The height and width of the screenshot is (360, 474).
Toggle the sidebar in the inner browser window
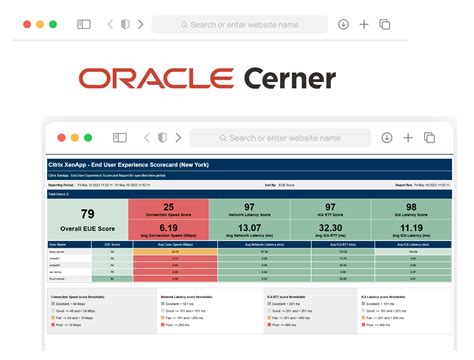click(x=120, y=138)
